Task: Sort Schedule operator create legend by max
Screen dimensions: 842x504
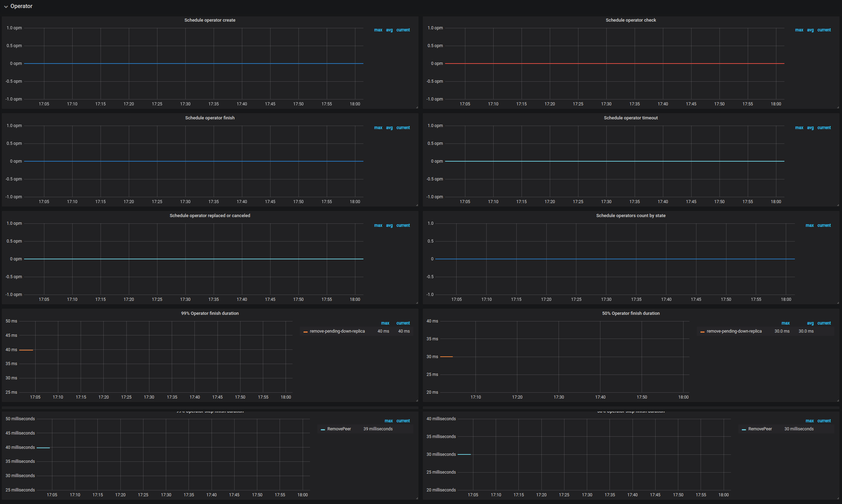Action: 378,30
